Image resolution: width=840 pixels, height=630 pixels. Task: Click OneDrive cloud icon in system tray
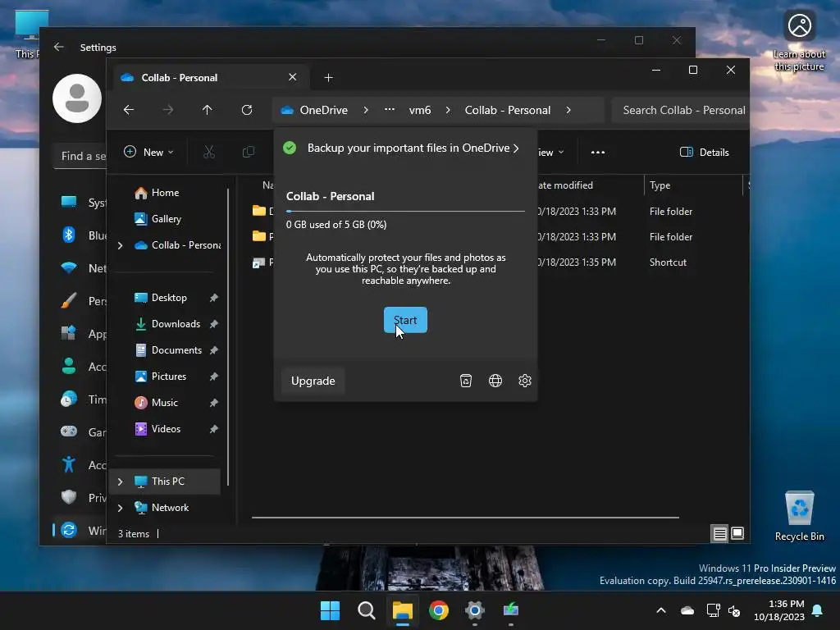687,610
